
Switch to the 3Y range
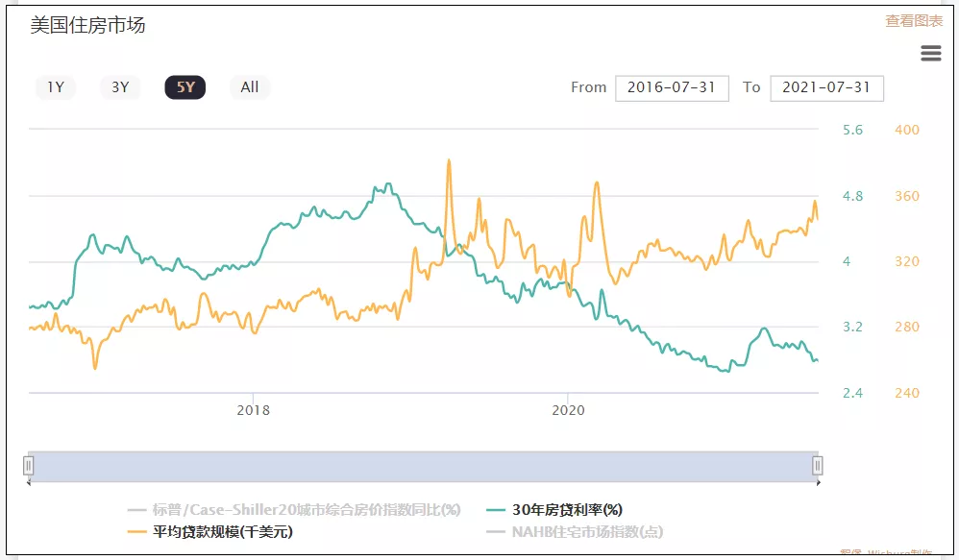click(x=120, y=87)
